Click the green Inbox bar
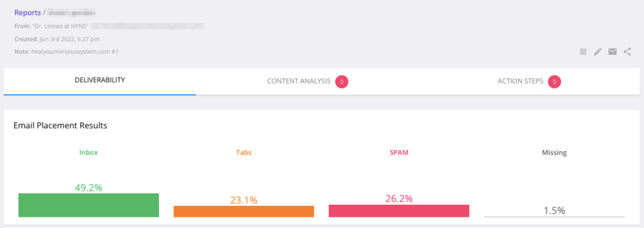The image size is (644, 228). pos(89,205)
